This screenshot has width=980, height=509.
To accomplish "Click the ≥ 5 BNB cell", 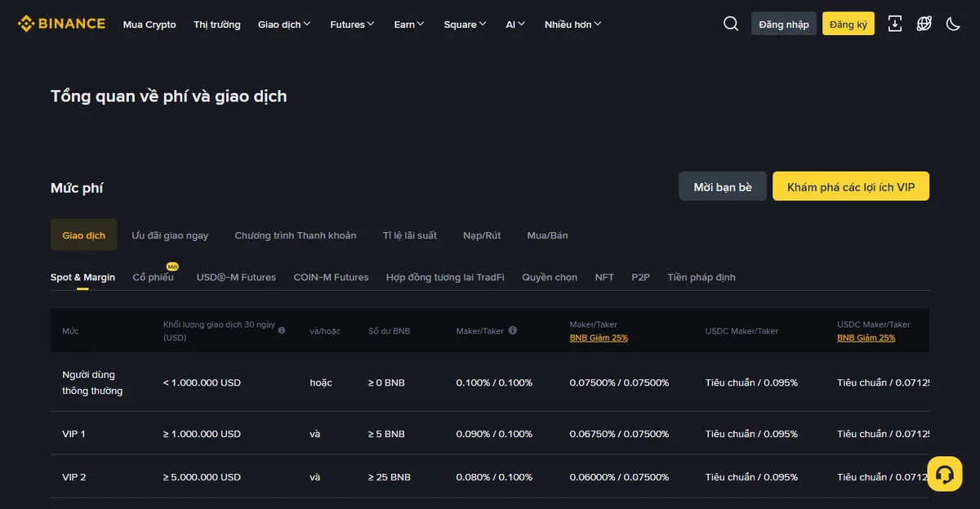I will (386, 434).
